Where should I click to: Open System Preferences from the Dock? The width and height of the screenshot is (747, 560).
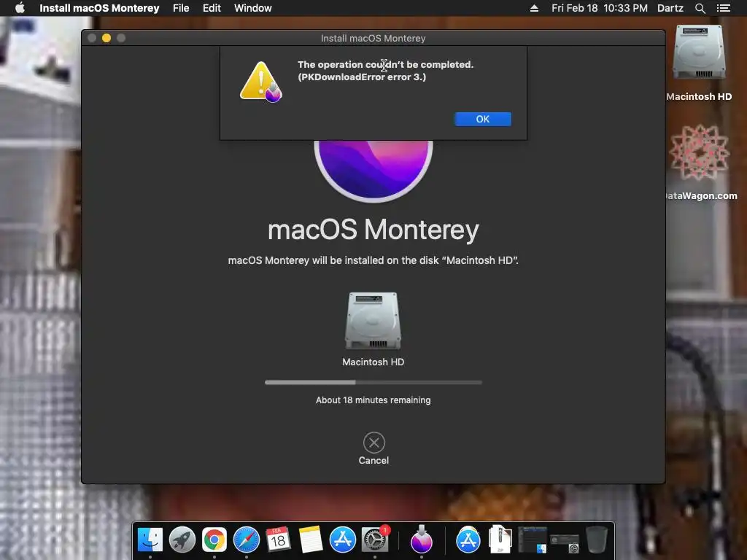[x=375, y=540]
